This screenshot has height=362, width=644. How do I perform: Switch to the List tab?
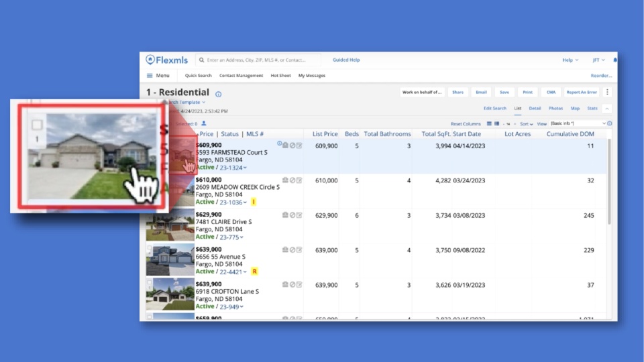tap(517, 109)
